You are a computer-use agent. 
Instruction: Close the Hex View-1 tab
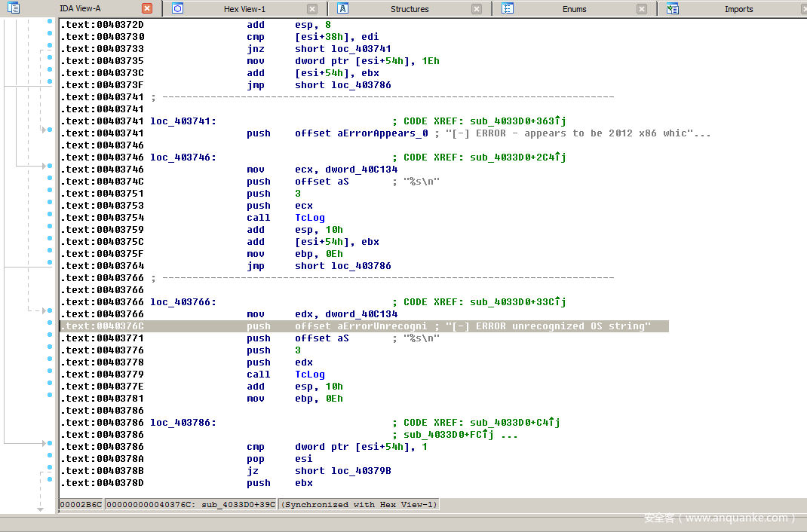[311, 8]
